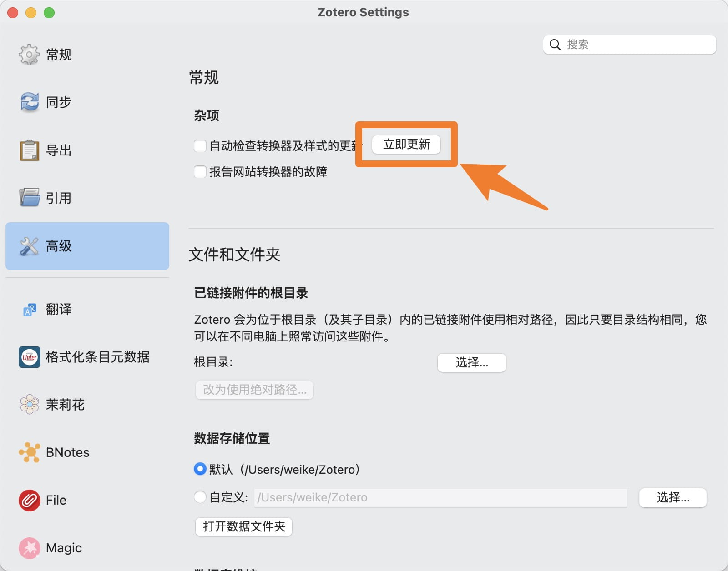
Task: Click the Zotero Settings window title
Action: pos(363,12)
